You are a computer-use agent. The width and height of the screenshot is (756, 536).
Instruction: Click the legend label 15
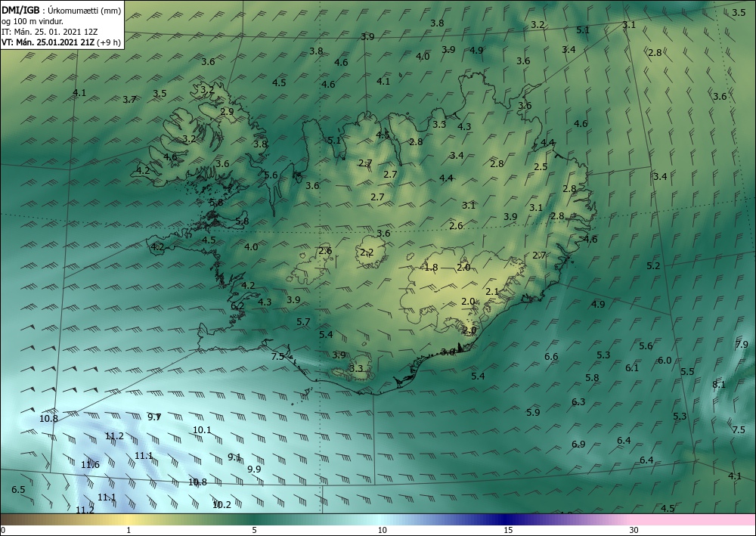(x=508, y=530)
